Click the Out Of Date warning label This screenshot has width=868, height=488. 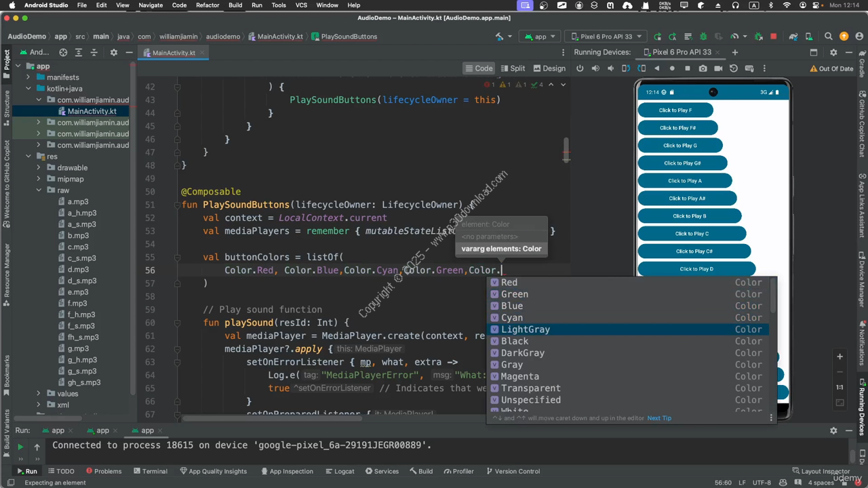pos(831,68)
